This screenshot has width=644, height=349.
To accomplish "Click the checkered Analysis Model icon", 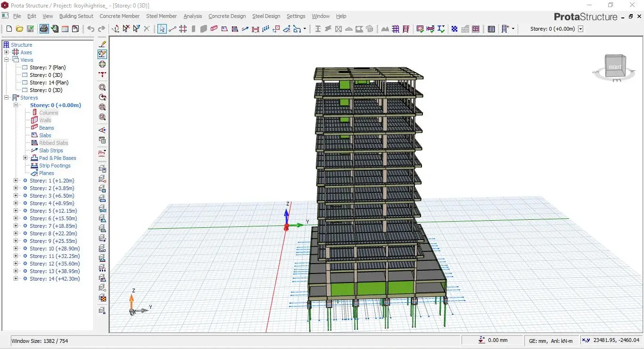I will (454, 29).
